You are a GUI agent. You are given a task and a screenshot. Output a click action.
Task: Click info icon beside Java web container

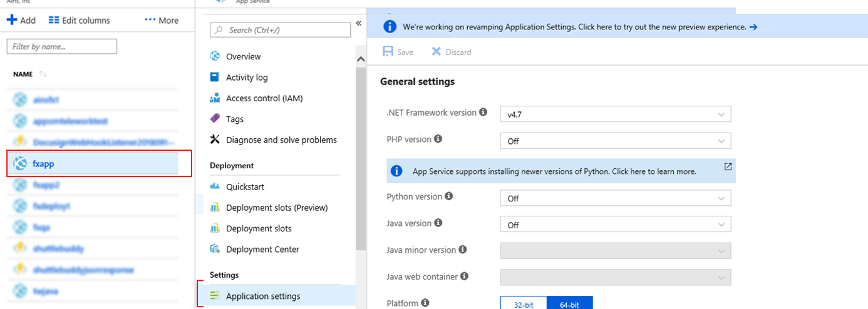[465, 276]
